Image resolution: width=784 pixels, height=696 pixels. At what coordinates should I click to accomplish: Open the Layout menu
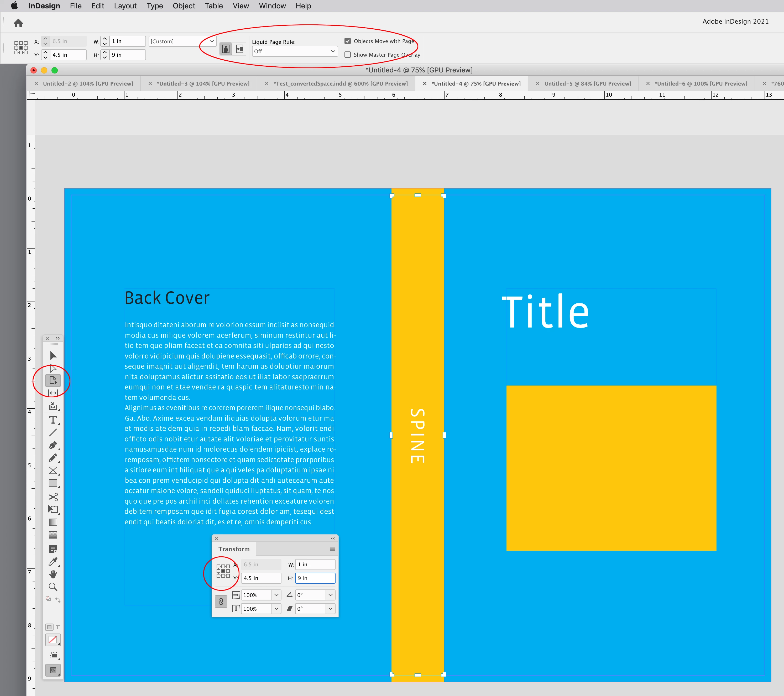coord(125,6)
